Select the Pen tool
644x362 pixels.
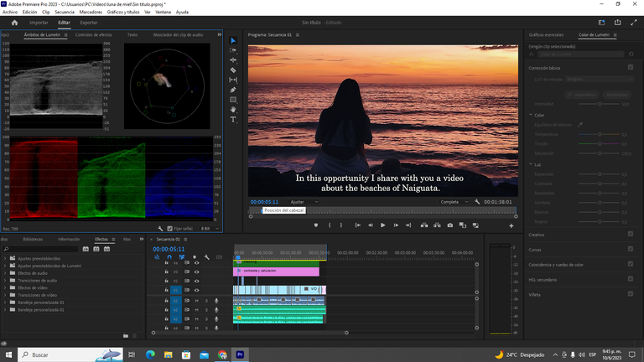pyautogui.click(x=233, y=90)
